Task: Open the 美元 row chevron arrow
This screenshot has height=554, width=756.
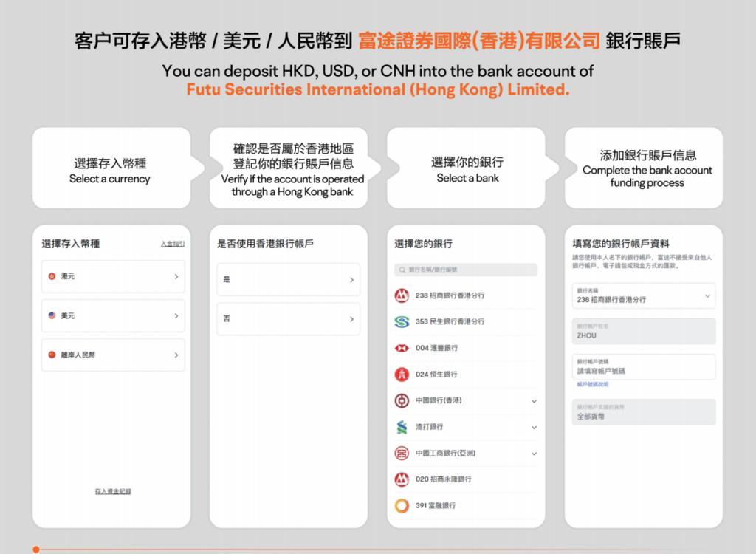Action: tap(176, 315)
